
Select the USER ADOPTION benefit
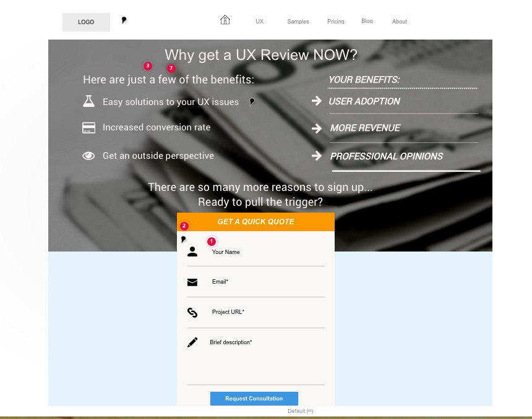(364, 101)
